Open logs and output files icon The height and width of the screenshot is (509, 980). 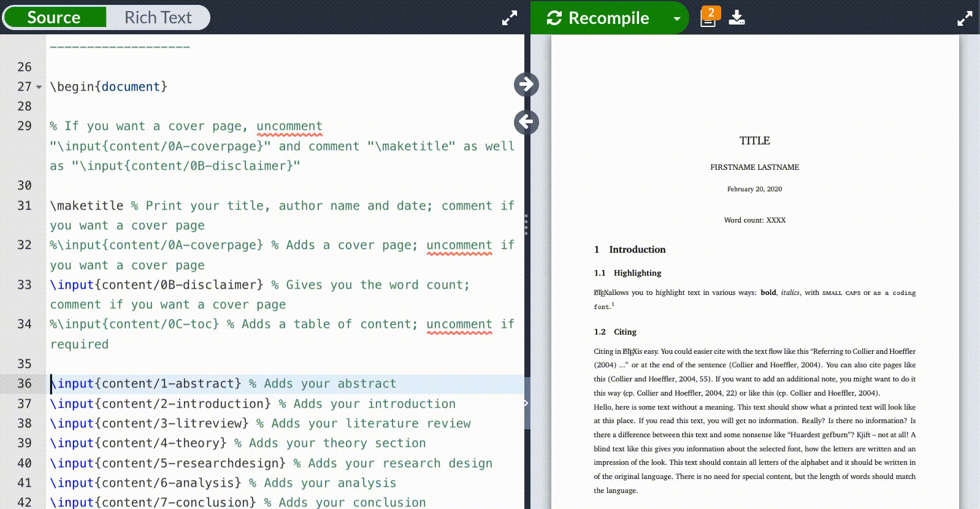pyautogui.click(x=709, y=17)
